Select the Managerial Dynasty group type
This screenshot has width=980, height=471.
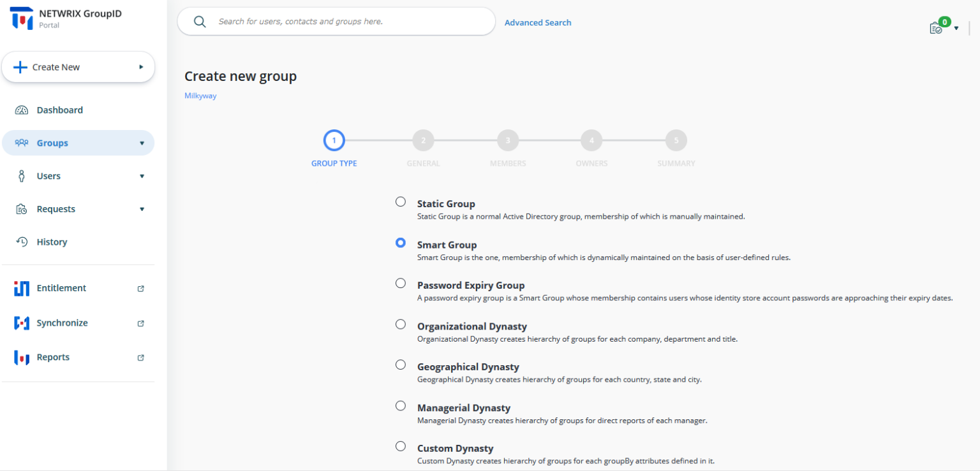pyautogui.click(x=401, y=405)
